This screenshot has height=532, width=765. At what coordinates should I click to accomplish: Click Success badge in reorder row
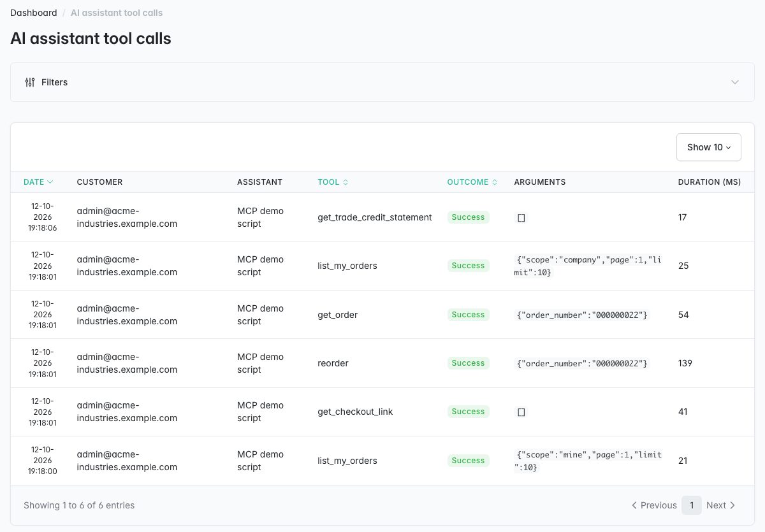[x=468, y=363]
